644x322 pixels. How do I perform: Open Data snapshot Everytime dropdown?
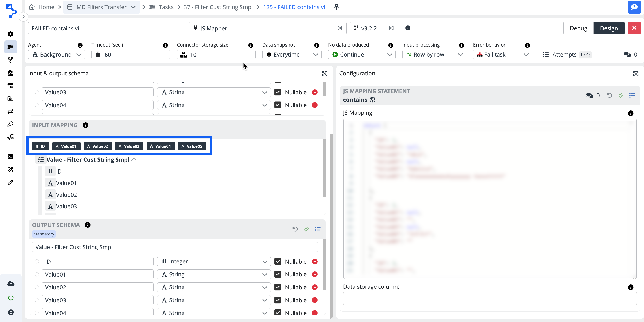[292, 55]
